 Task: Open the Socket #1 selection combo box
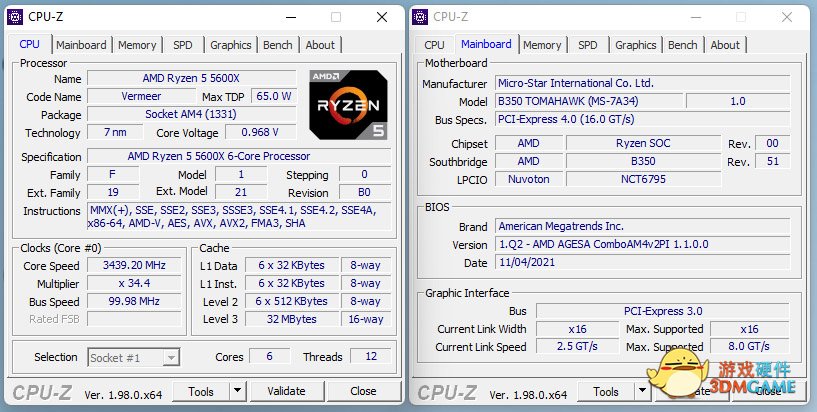point(134,358)
